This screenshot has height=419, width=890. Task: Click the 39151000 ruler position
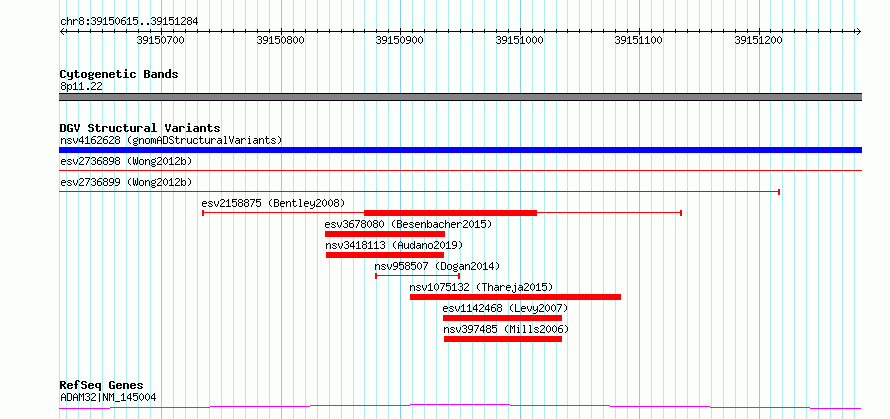[x=520, y=40]
